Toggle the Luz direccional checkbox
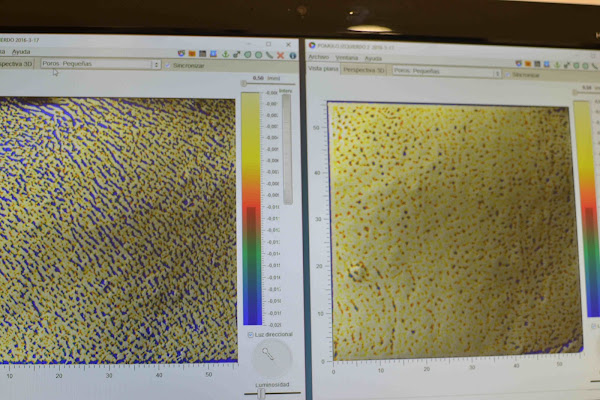This screenshot has width=600, height=400. 250,335
